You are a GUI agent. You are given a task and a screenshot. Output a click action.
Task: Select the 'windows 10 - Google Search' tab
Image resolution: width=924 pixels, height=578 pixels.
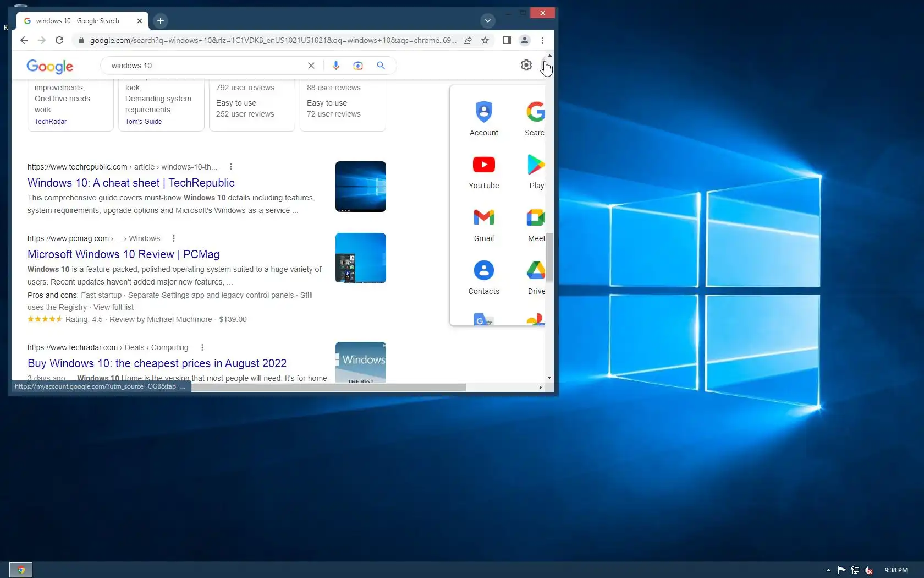(78, 21)
